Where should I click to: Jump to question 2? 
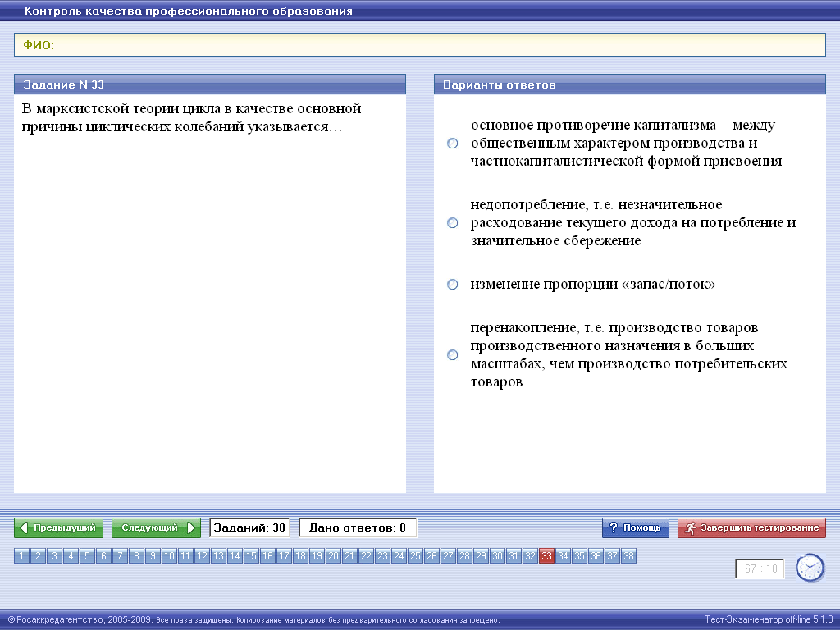click(38, 556)
